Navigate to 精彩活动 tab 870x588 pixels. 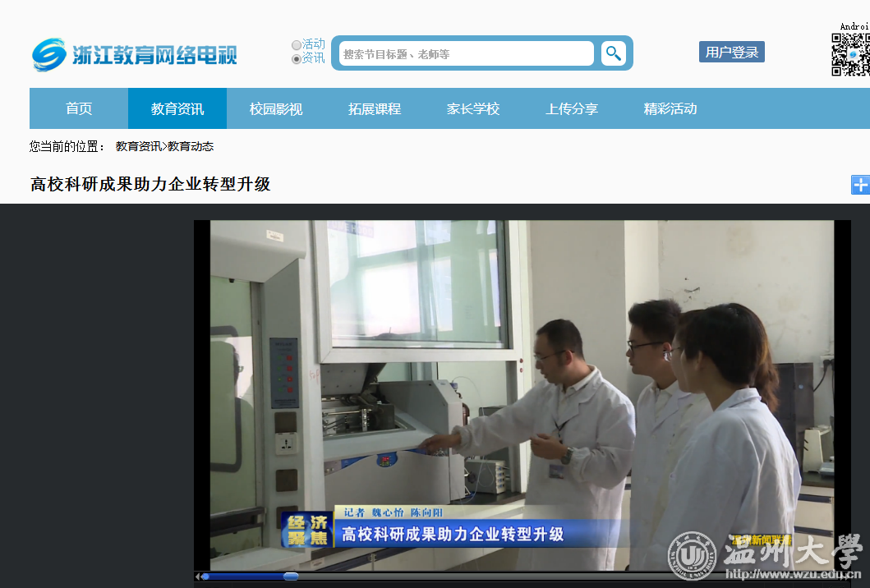(670, 108)
